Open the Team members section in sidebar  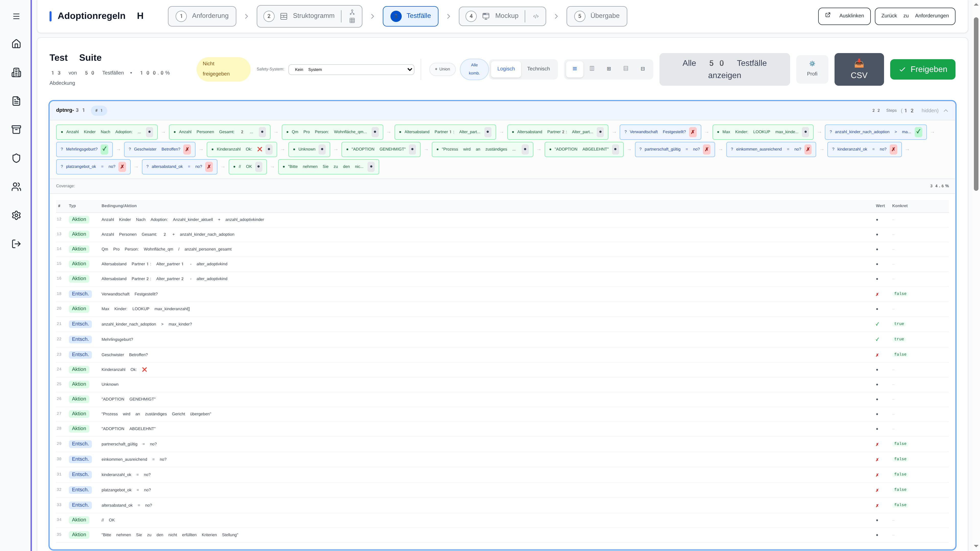click(x=16, y=187)
